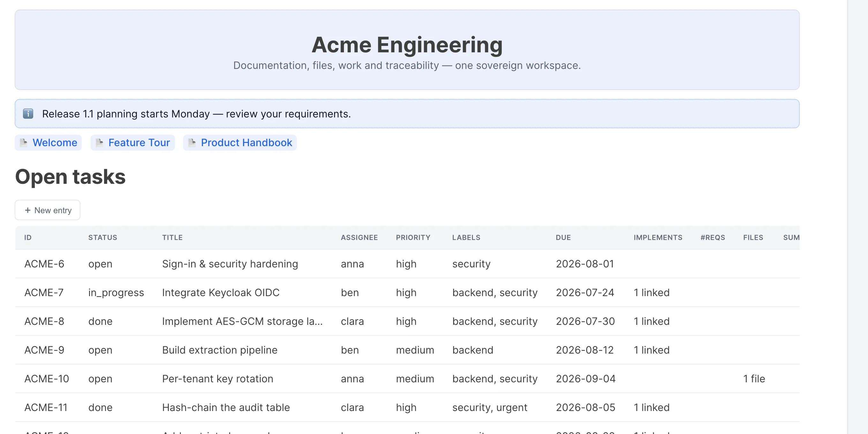Click 'security, urgent' labels for ACME-11
Viewport: 868px width, 434px height.
point(490,408)
